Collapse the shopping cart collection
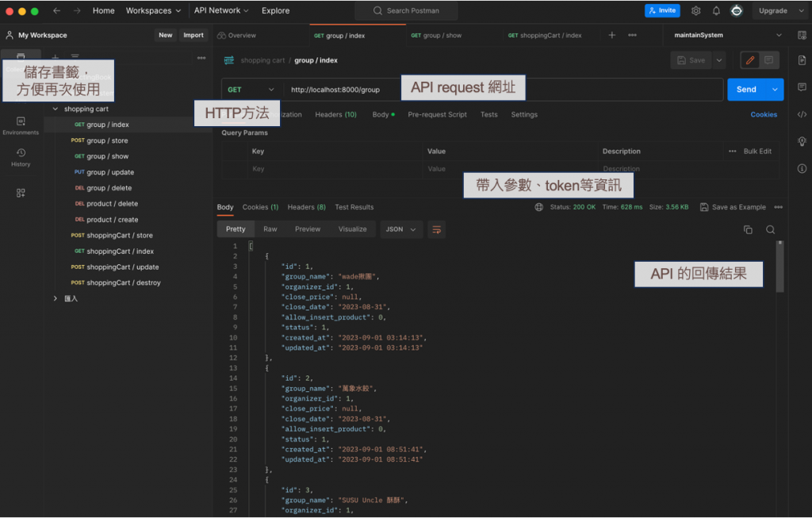Viewport: 812px width, 518px height. point(56,109)
